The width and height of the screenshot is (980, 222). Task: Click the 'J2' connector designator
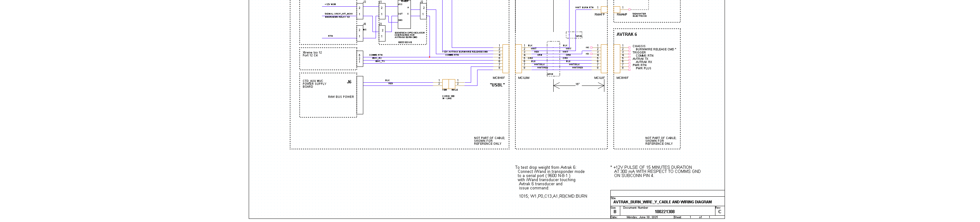422,2
